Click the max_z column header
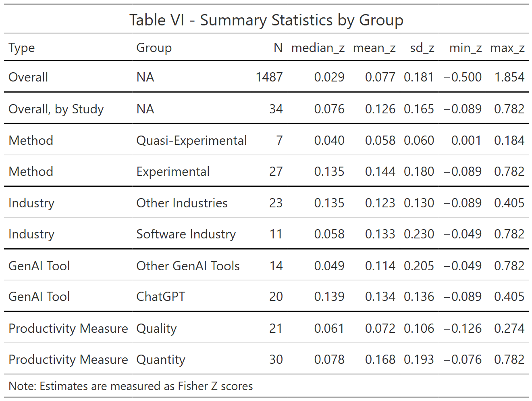 [507, 48]
